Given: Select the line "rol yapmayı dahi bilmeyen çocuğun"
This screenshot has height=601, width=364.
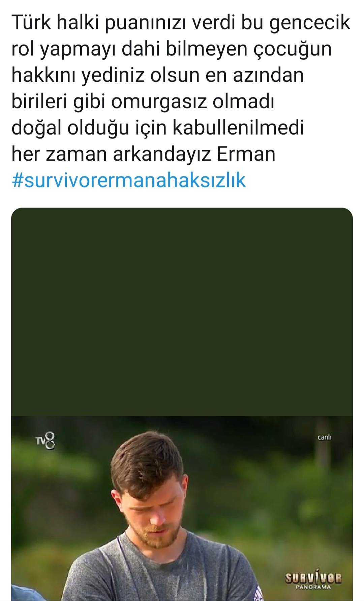Looking at the screenshot, I should click(x=172, y=49).
